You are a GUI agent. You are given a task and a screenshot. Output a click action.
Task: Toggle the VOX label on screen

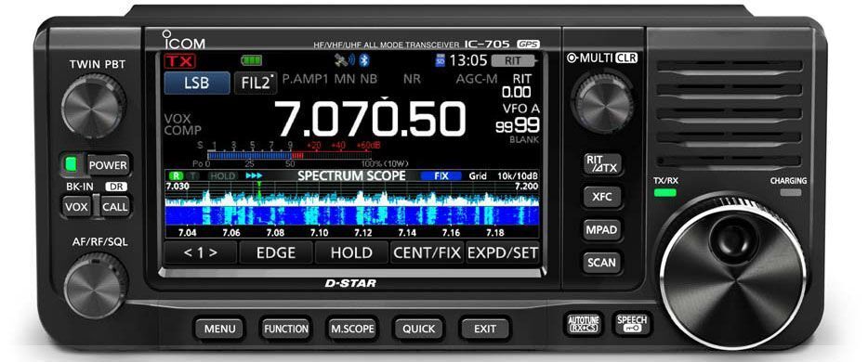(177, 119)
